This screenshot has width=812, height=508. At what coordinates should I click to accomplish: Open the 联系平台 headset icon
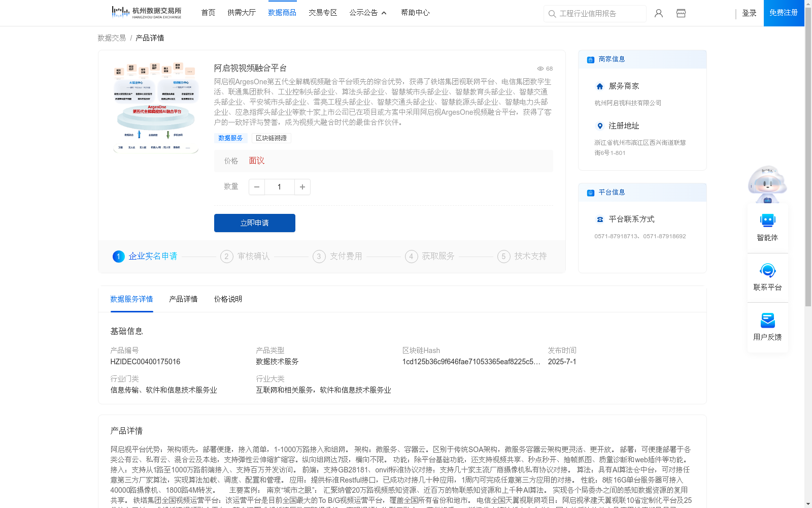[x=767, y=270]
